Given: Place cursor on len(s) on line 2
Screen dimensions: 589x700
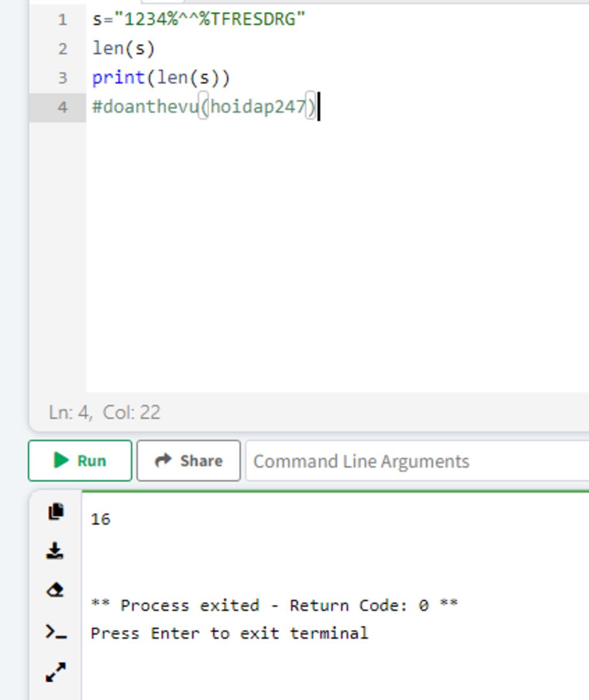Looking at the screenshot, I should click(x=124, y=48).
